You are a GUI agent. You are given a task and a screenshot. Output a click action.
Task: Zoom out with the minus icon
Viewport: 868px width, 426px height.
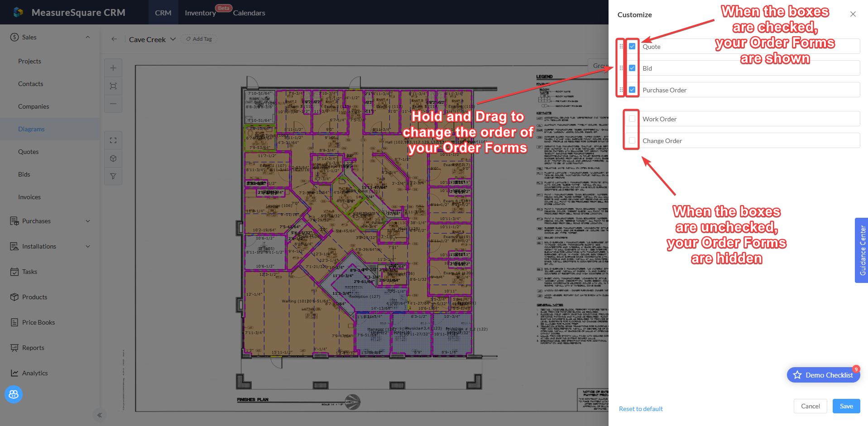click(113, 104)
